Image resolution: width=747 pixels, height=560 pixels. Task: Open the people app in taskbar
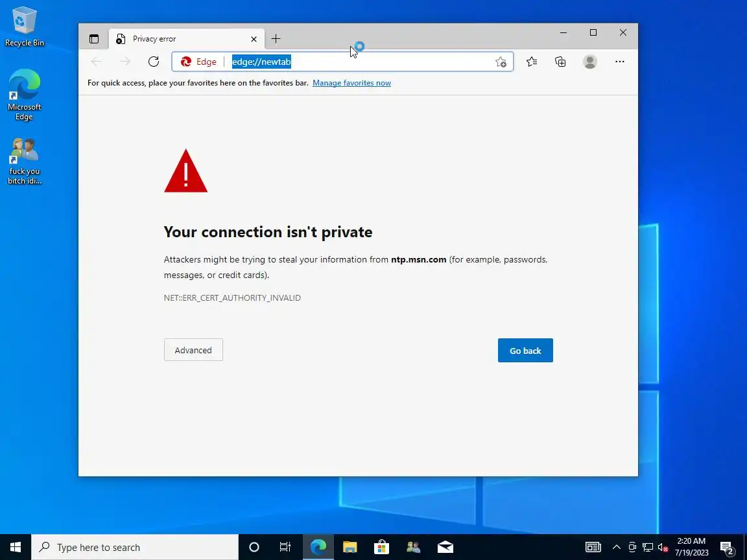tap(413, 547)
